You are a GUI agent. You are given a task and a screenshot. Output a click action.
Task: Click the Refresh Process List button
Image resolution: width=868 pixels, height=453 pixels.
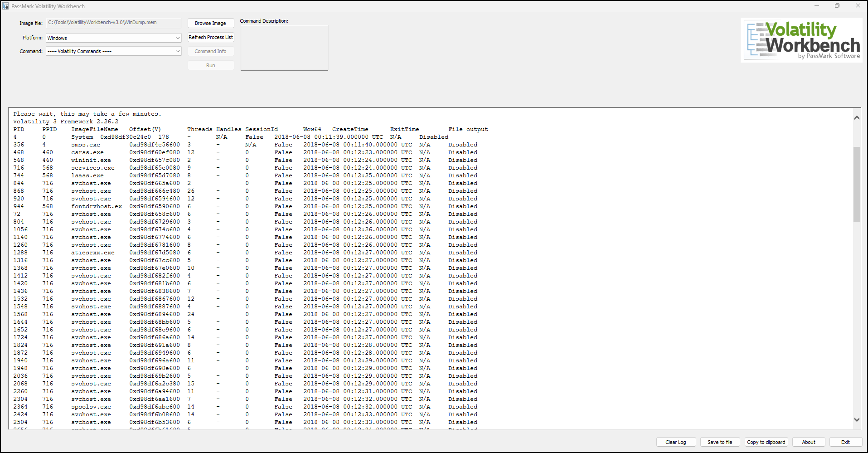tap(211, 37)
